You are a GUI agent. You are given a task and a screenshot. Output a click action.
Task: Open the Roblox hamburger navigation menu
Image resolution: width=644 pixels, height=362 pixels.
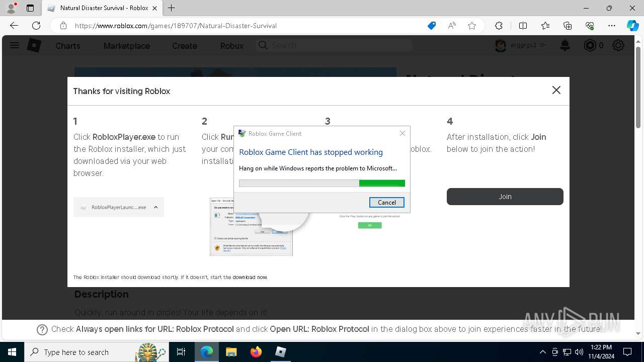[15, 45]
